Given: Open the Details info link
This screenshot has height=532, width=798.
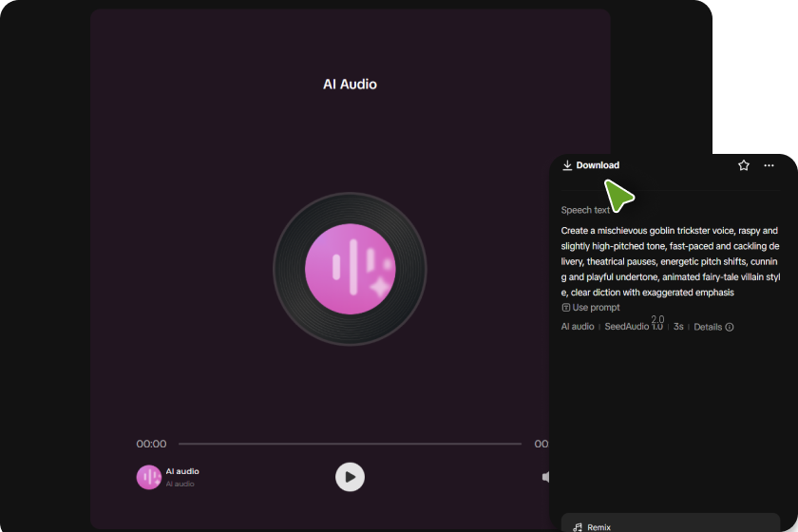Looking at the screenshot, I should [713, 327].
